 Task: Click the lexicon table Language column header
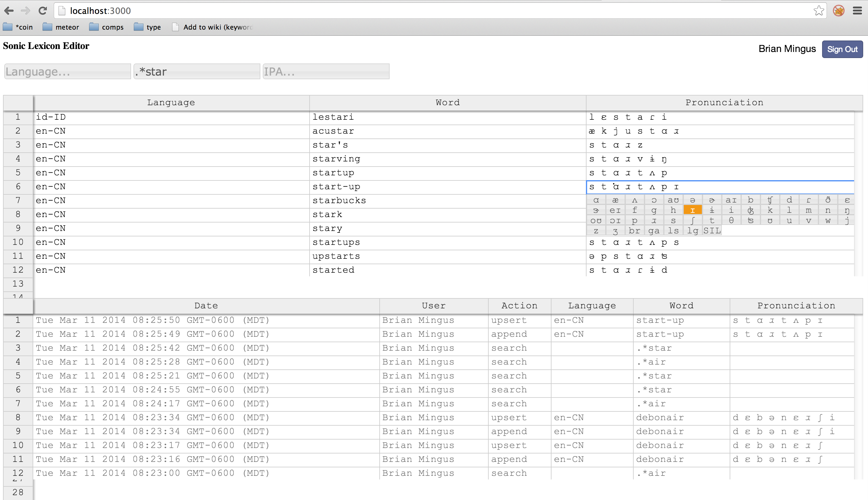tap(171, 103)
